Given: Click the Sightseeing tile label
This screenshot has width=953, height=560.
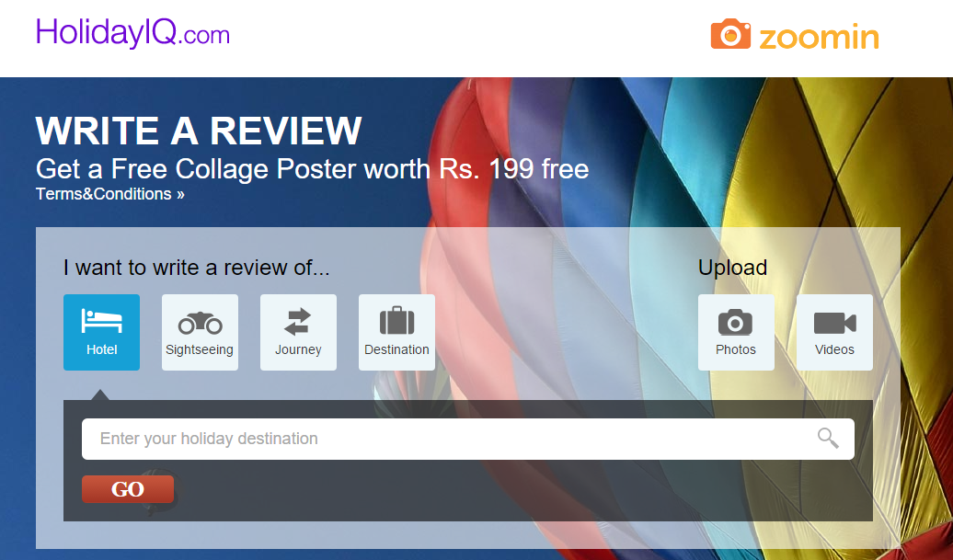Looking at the screenshot, I should 200,349.
